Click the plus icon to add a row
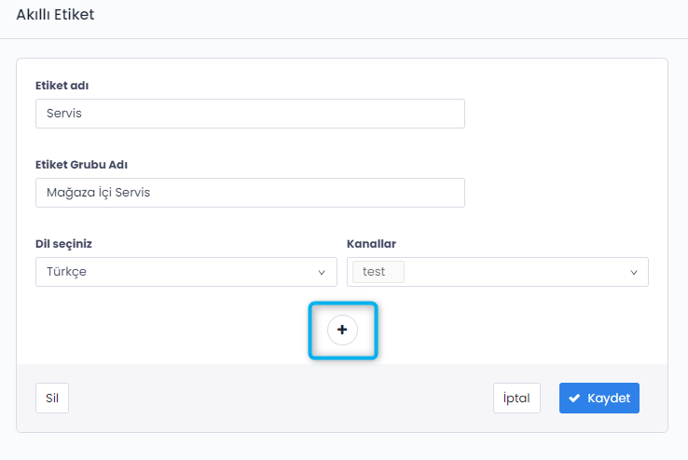This screenshot has height=460, width=688. pyautogui.click(x=342, y=329)
